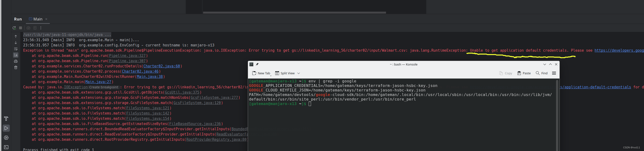Close the Main run tab

(46, 19)
